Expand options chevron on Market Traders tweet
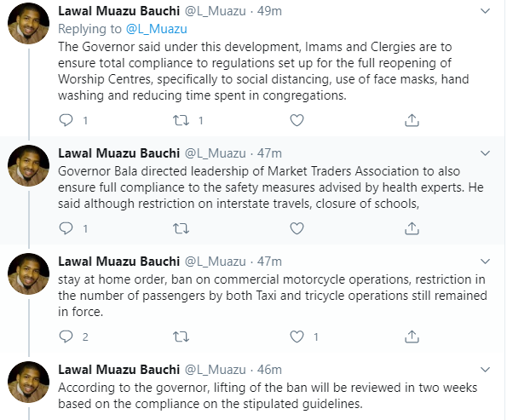Screen dimensions: 507x420 (x=486, y=153)
